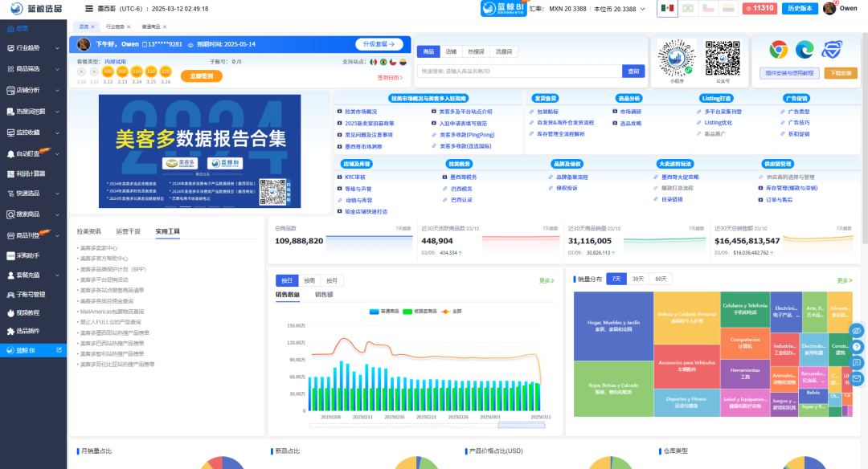Set chart granularity to 按周
The width and height of the screenshot is (868, 469).
[x=309, y=281]
